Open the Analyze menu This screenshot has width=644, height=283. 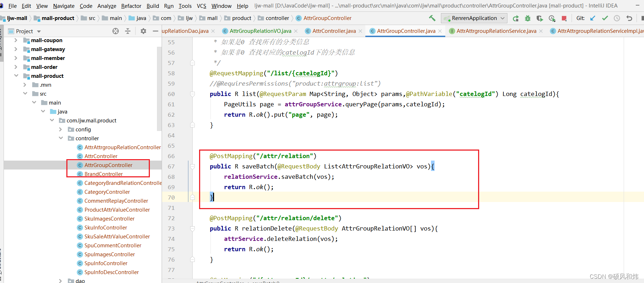coord(107,6)
